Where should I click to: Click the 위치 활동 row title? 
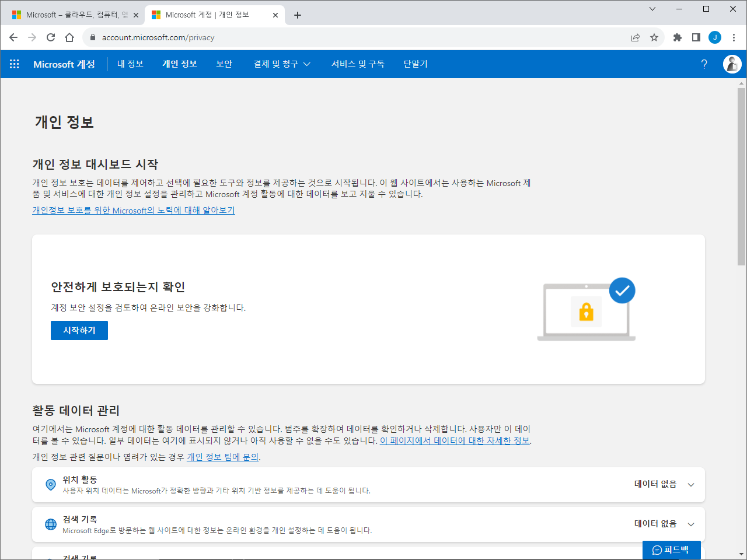80,480
